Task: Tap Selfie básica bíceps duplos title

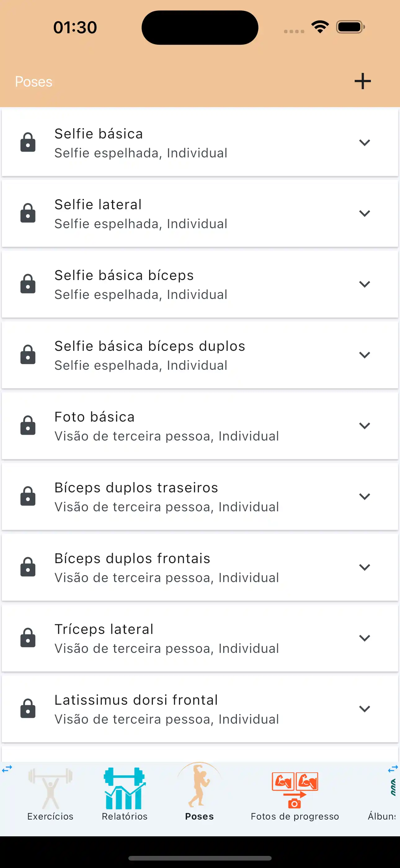Action: (150, 346)
